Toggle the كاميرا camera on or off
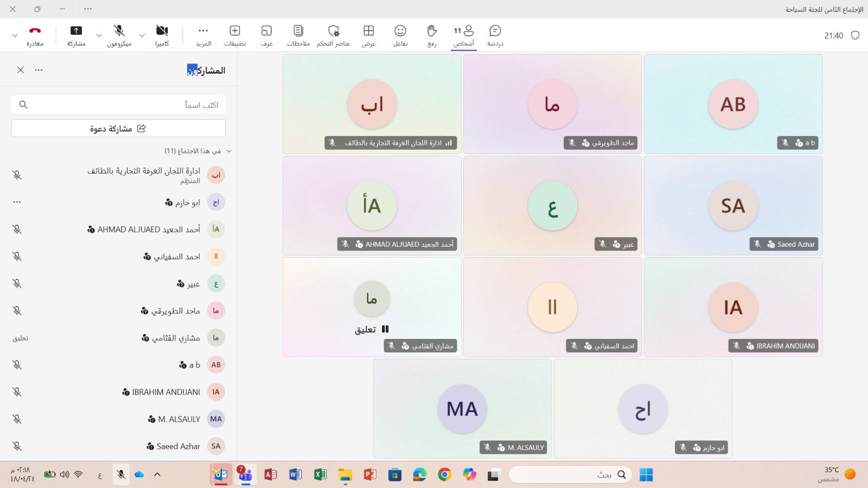This screenshot has width=868, height=488. tap(162, 35)
